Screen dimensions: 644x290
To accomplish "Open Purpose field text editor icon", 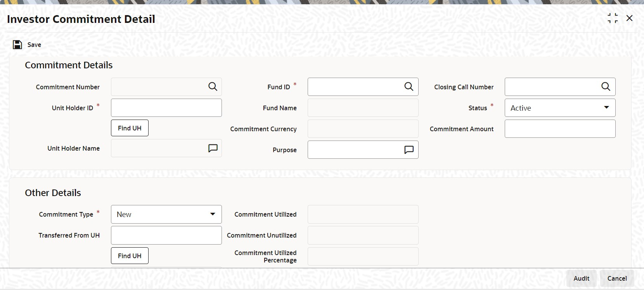I will tap(409, 150).
